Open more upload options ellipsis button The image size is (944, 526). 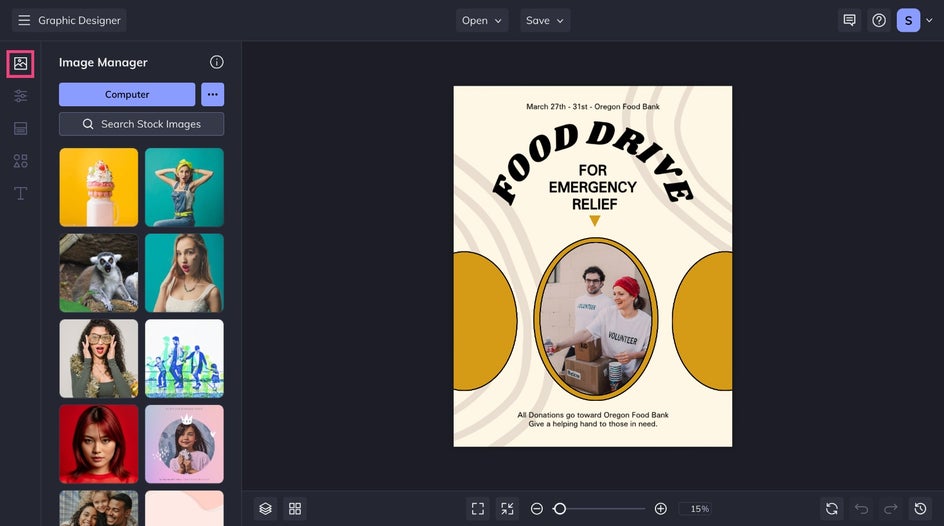click(213, 94)
